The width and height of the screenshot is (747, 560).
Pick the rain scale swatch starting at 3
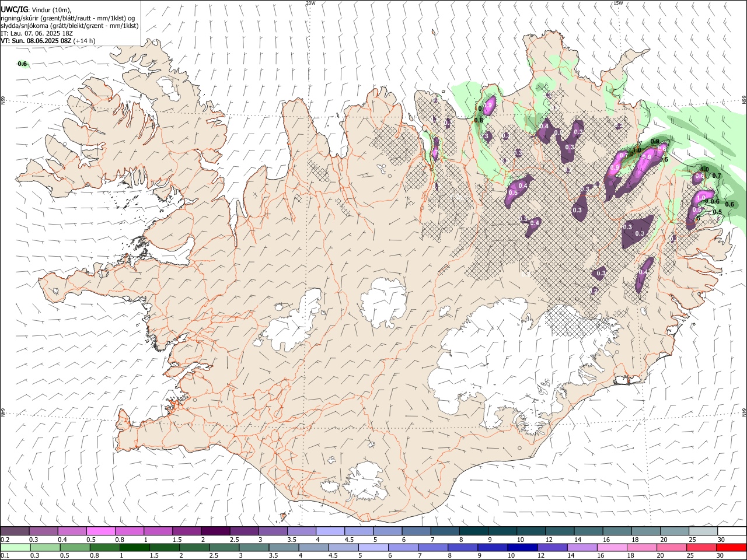[x=254, y=548]
